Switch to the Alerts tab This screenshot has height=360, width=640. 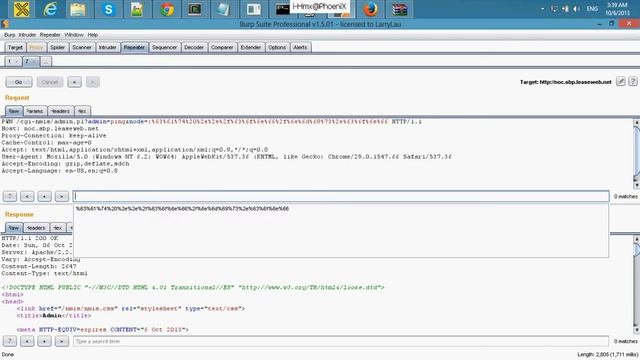300,47
